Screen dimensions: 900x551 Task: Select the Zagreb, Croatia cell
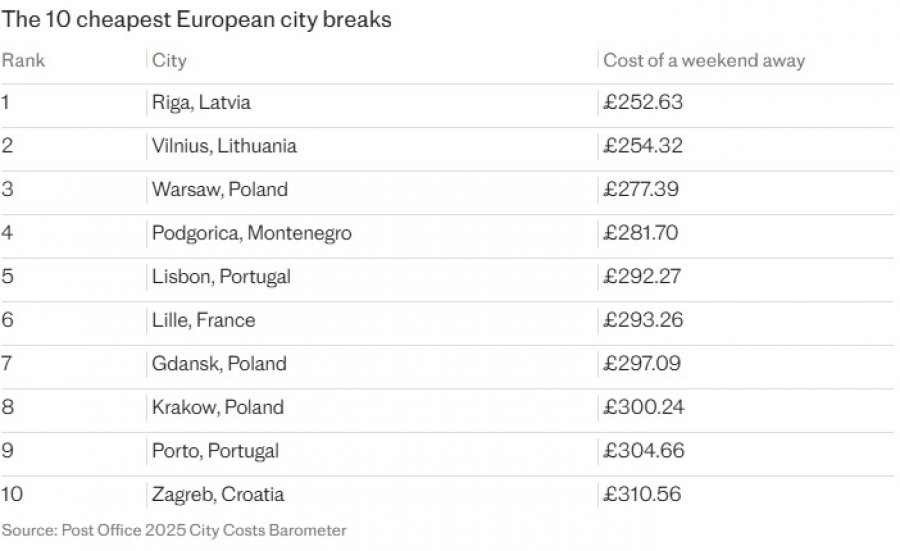(x=218, y=494)
